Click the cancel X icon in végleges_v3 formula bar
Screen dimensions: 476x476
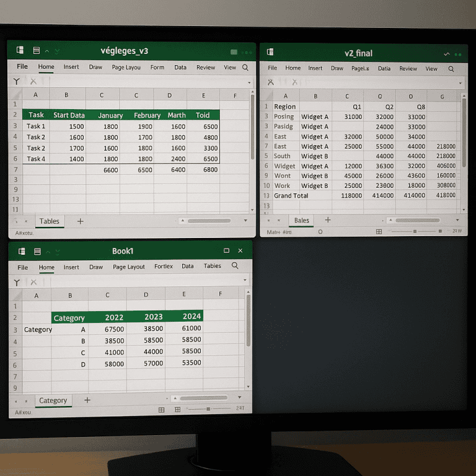point(33,81)
